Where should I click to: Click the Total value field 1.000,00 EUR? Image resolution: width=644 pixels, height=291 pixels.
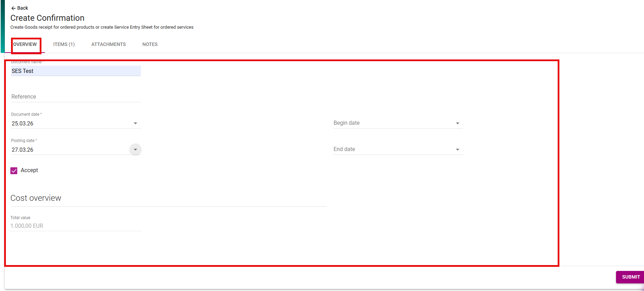[75, 226]
